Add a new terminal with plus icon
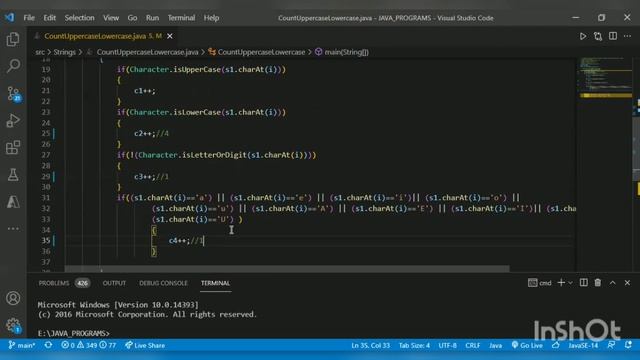Viewport: 640px width, 360px height. click(x=561, y=282)
